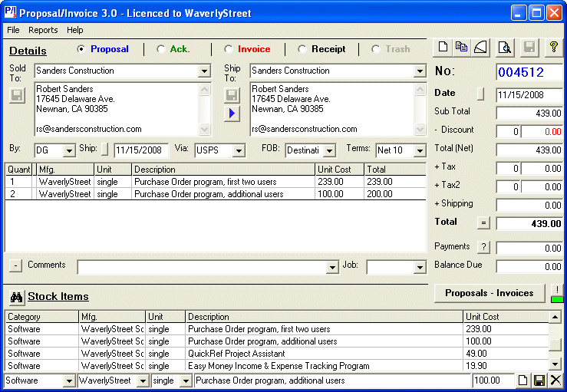
Task: Expand the Sold To customer dropdown
Action: pyautogui.click(x=204, y=71)
